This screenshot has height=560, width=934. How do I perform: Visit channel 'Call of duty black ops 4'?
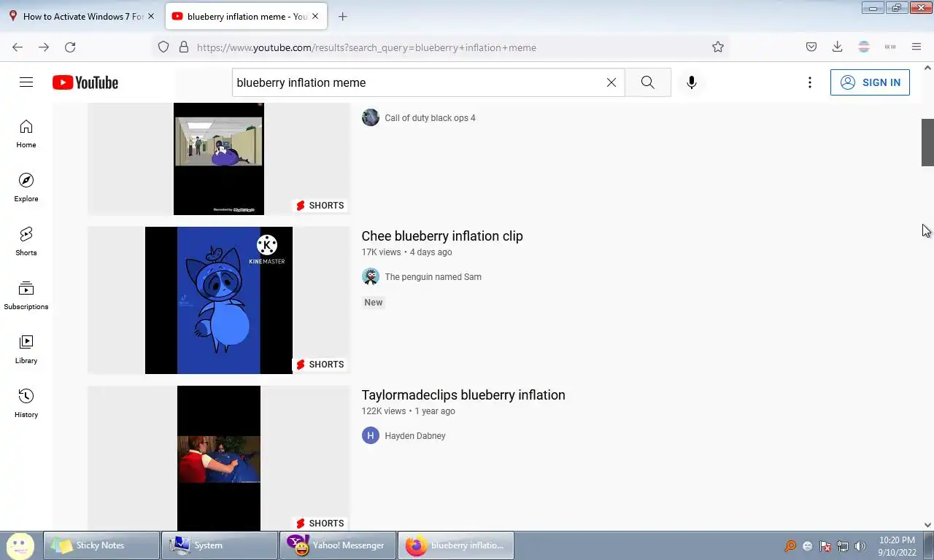pyautogui.click(x=430, y=118)
